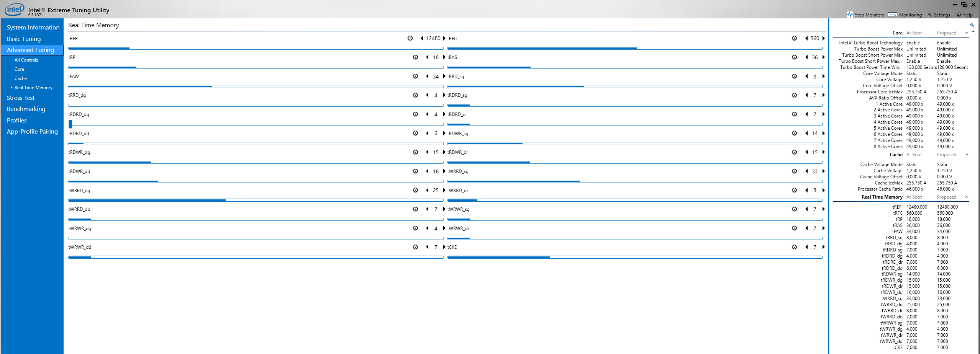Click the tRDWR_dr info icon
The height and width of the screenshot is (354, 980).
(794, 152)
